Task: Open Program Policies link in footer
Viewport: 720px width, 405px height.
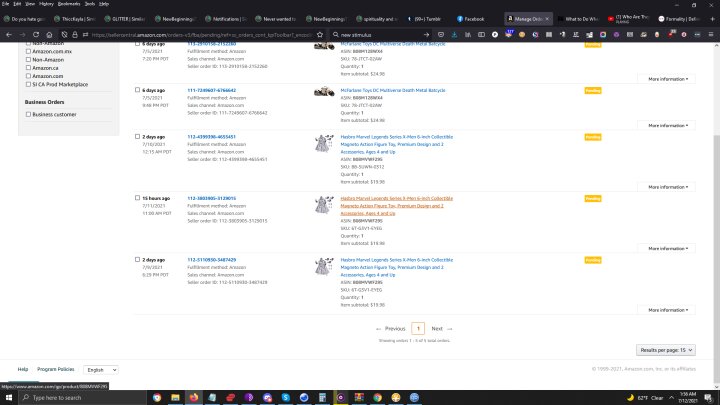Action: coord(56,369)
